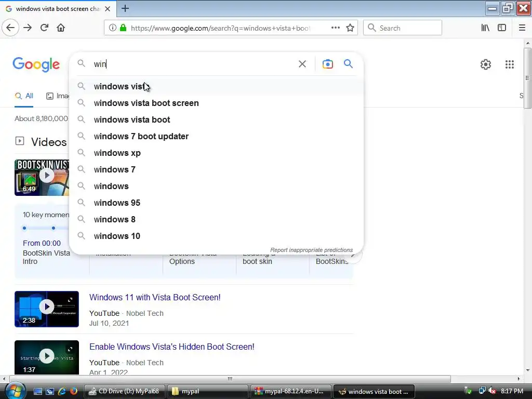Launch Firefox from quick launch
Image resolution: width=532 pixels, height=399 pixels.
pyautogui.click(x=74, y=391)
